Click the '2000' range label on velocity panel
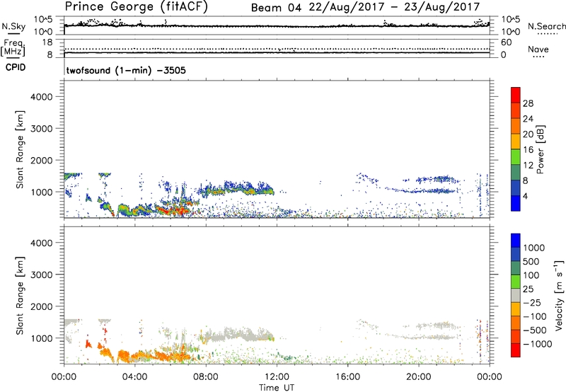Image resolution: width=566 pixels, height=392 pixels. pyautogui.click(x=41, y=306)
